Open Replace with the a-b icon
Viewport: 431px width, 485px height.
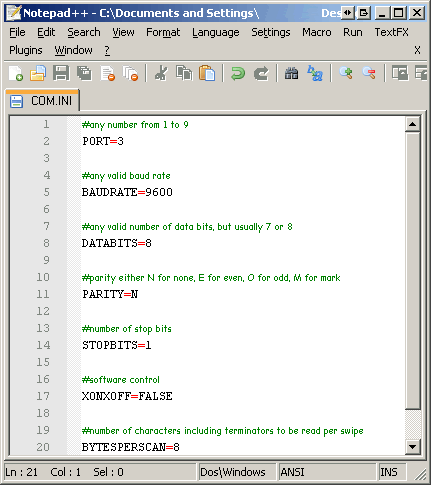315,73
